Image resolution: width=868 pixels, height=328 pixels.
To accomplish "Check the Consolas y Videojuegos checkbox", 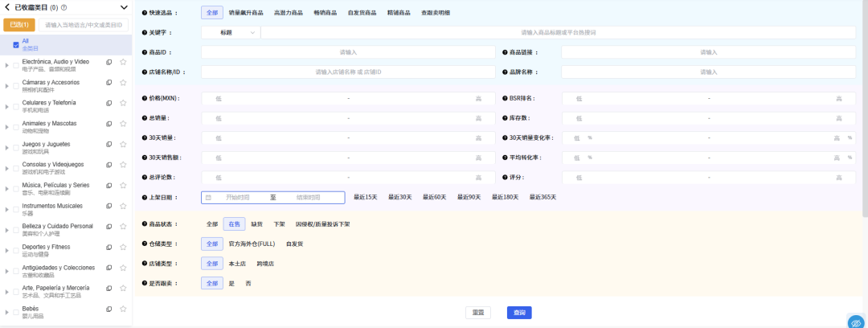I will (16, 168).
